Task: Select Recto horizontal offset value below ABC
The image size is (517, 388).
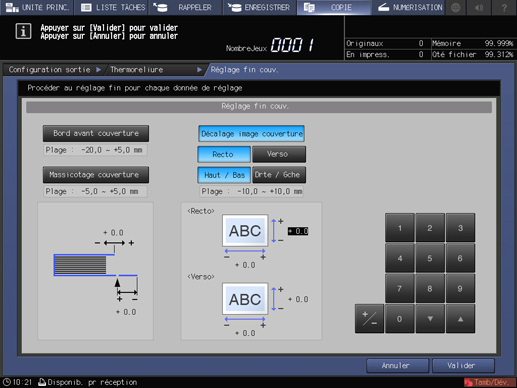Action: click(x=245, y=265)
